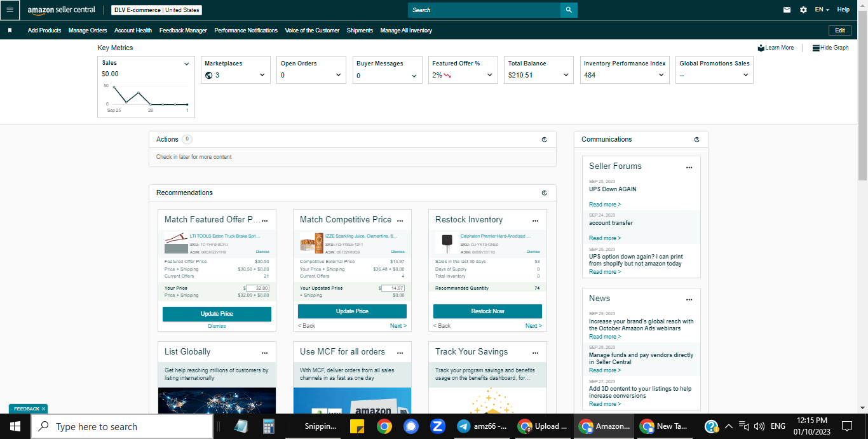Expand the Total Balance dropdown
The image size is (868, 439).
click(566, 75)
